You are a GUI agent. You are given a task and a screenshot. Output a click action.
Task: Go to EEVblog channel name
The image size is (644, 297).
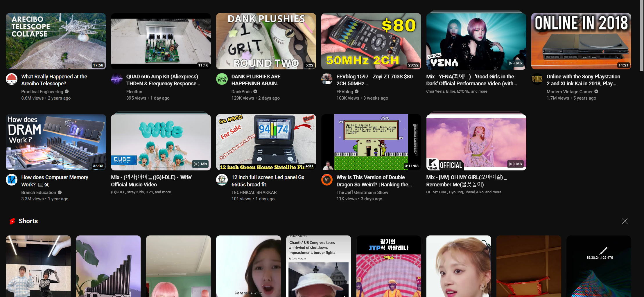tap(345, 91)
